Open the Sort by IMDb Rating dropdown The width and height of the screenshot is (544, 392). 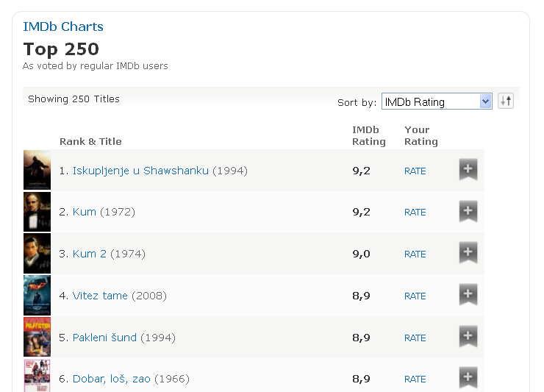pos(437,101)
